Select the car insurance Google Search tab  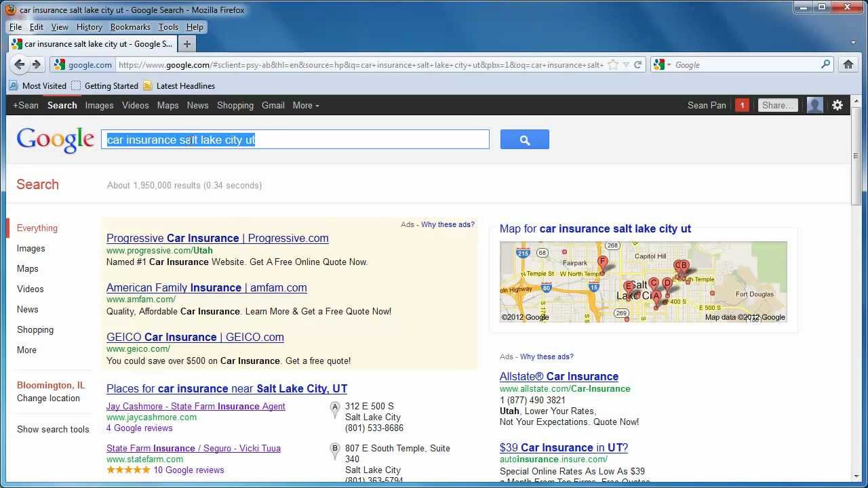coord(92,44)
